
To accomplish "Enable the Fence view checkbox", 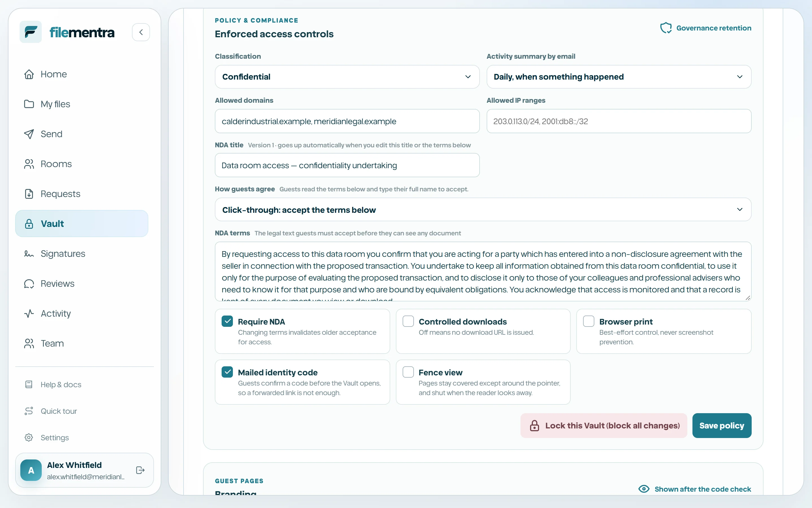I will click(x=408, y=372).
